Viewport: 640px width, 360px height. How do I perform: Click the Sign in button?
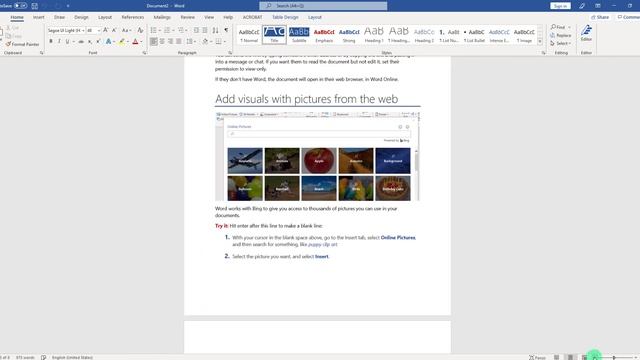(x=560, y=6)
